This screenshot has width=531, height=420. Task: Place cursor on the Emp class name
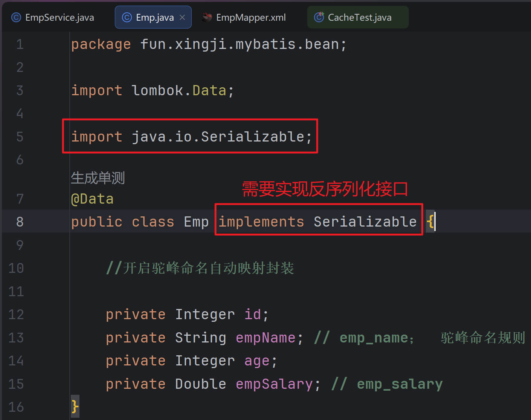[x=196, y=222]
